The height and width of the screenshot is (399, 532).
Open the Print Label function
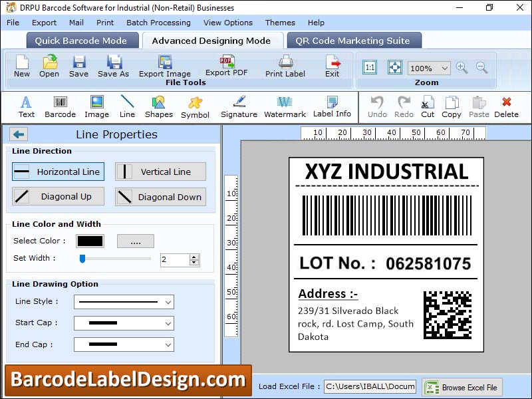point(285,66)
